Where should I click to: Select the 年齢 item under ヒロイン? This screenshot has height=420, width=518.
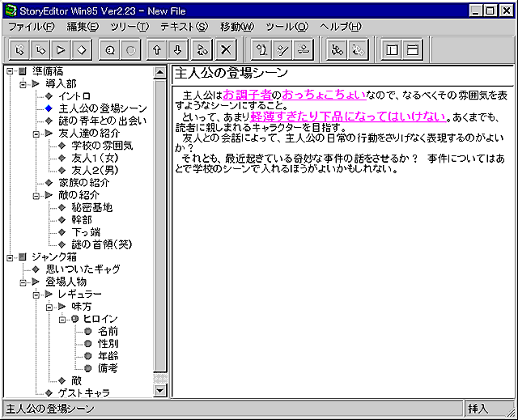108,356
